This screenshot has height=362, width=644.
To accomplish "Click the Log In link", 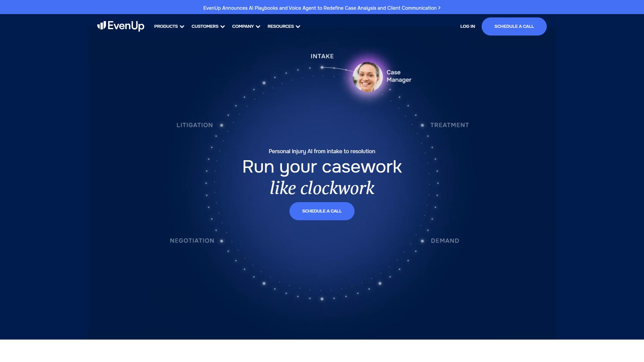I will [468, 26].
